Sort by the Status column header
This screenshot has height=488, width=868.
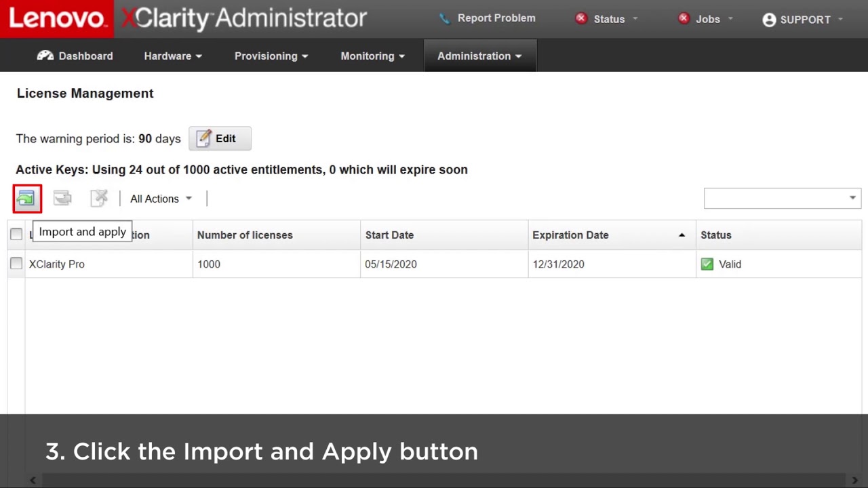(x=716, y=235)
